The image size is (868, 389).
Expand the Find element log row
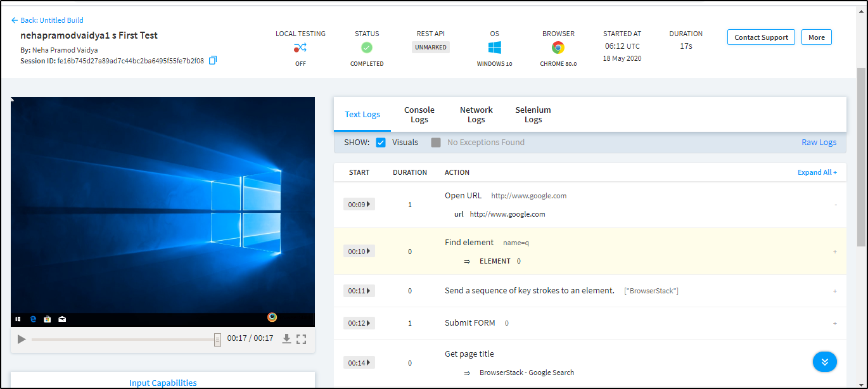click(x=835, y=252)
